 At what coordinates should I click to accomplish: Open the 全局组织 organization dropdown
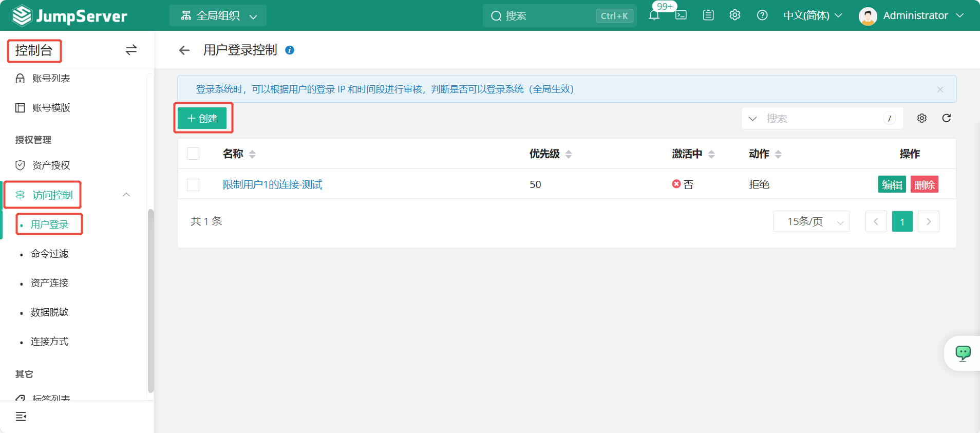(x=218, y=16)
